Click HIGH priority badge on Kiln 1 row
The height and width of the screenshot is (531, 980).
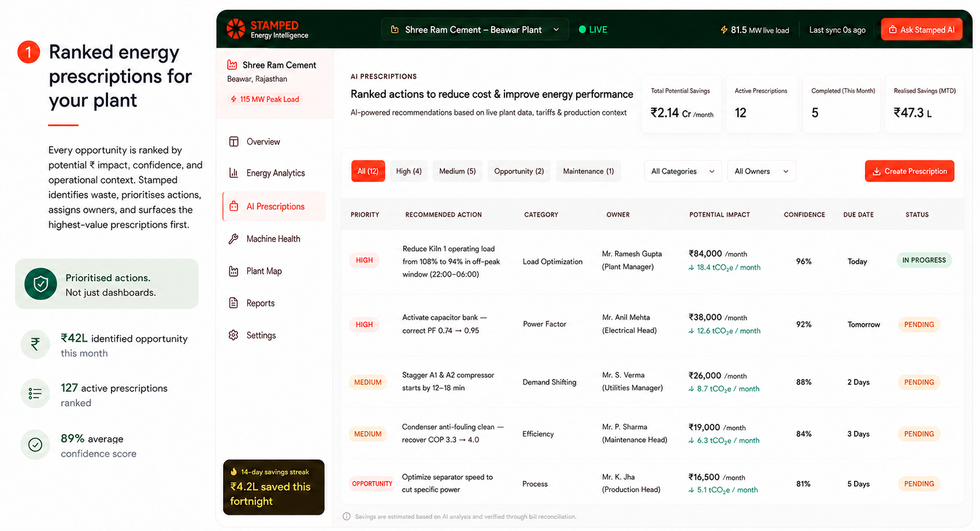(x=364, y=260)
